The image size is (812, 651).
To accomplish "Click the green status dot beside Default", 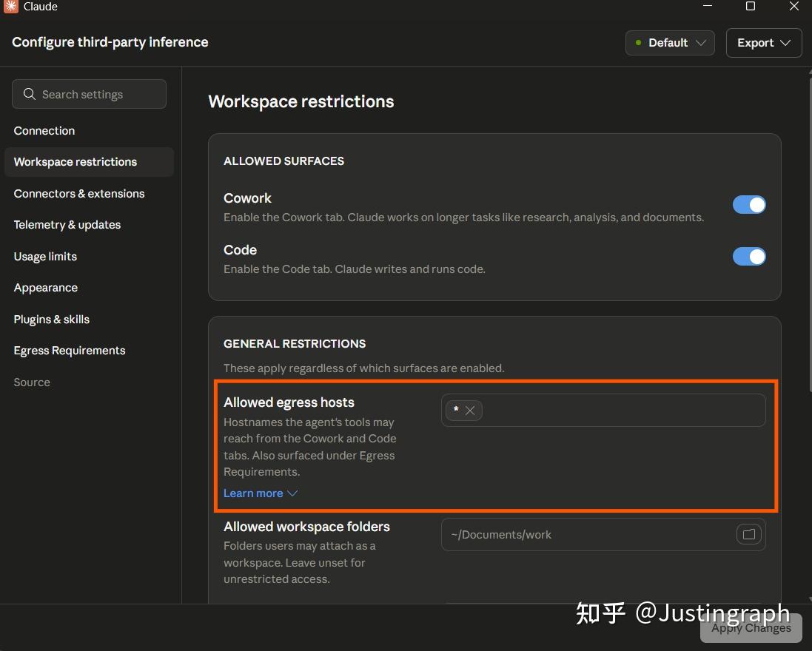I will 639,42.
